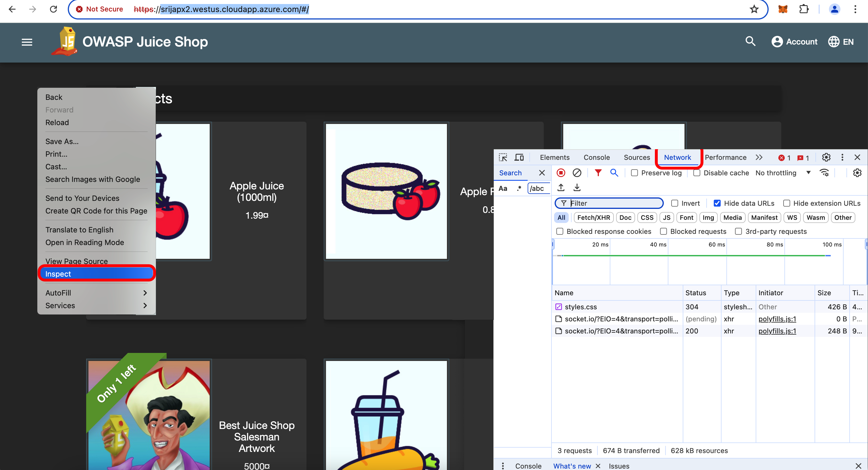Viewport: 868px width, 470px height.
Task: Open the Chrome profile avatar
Action: point(835,9)
